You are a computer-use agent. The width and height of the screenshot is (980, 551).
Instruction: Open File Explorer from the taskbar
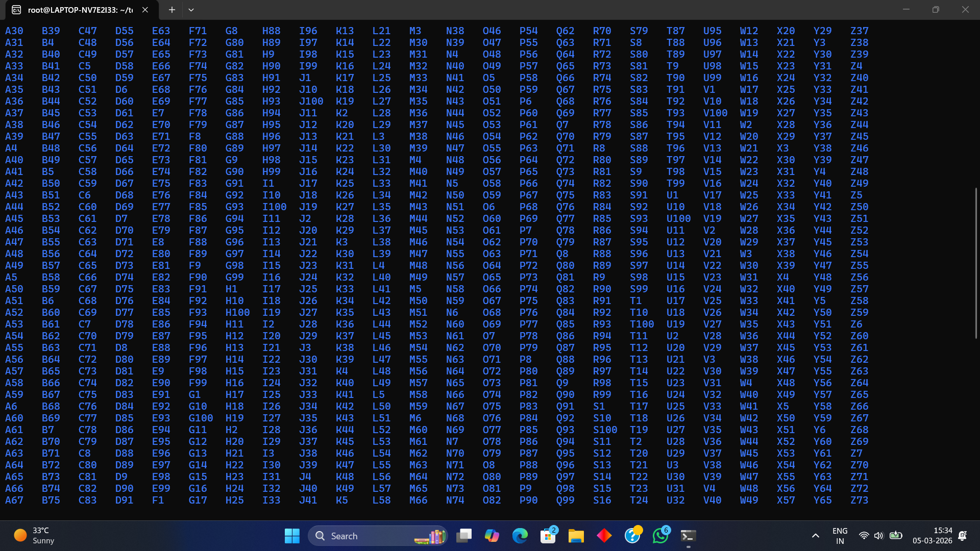point(576,536)
